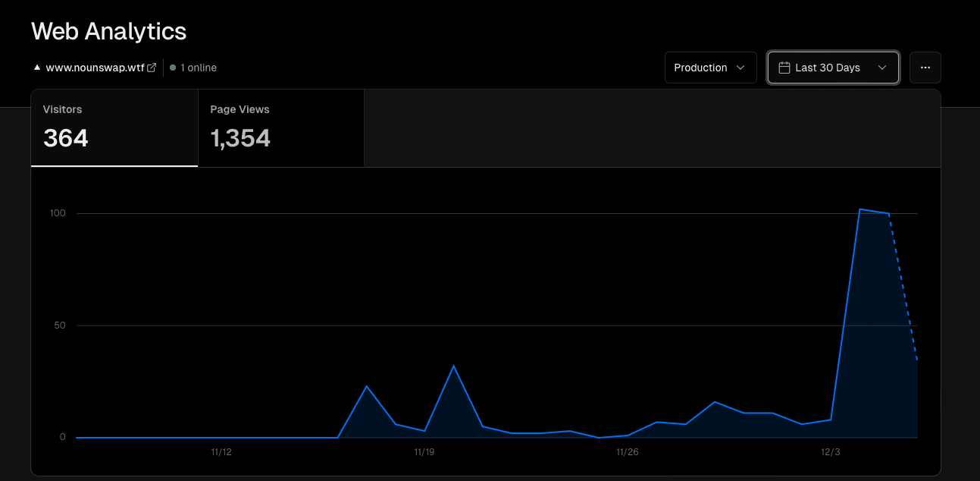The width and height of the screenshot is (980, 481).
Task: Switch to the Visitors tab
Action: (114, 128)
